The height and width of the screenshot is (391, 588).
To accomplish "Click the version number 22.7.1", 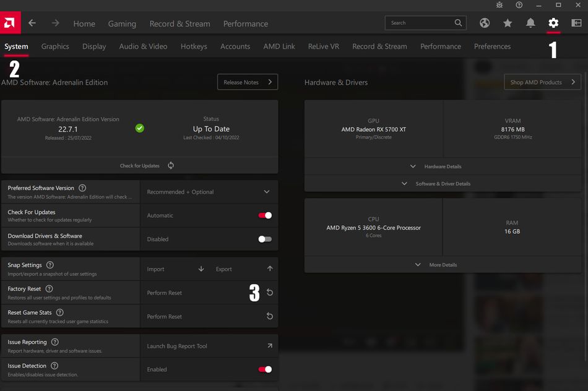I will pyautogui.click(x=68, y=129).
